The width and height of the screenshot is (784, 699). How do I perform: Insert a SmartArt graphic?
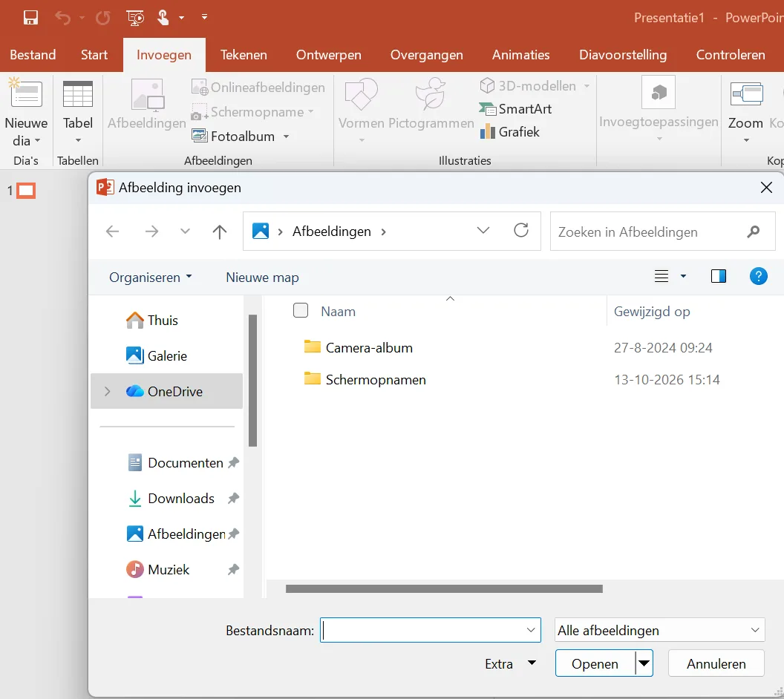coord(515,109)
